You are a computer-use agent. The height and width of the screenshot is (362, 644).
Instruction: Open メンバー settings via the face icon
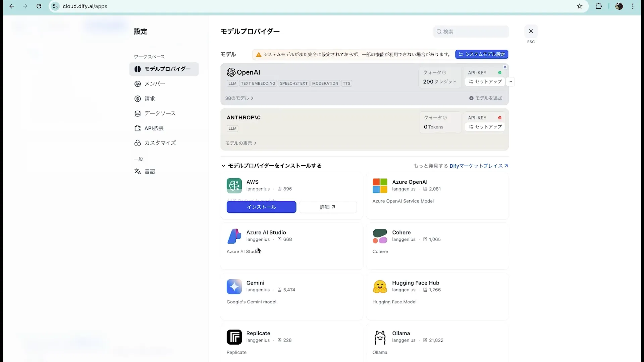(x=138, y=84)
